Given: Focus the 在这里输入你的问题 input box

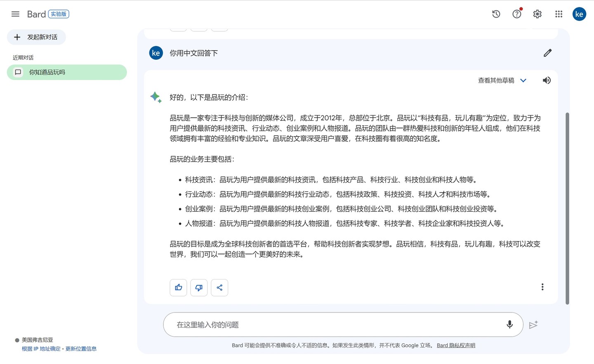Looking at the screenshot, I should pyautogui.click(x=334, y=324).
